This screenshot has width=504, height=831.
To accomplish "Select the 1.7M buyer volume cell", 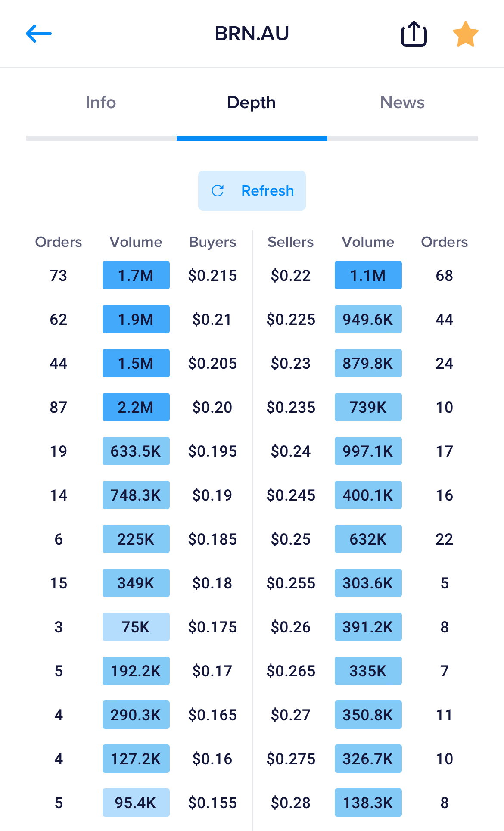I will tap(136, 275).
